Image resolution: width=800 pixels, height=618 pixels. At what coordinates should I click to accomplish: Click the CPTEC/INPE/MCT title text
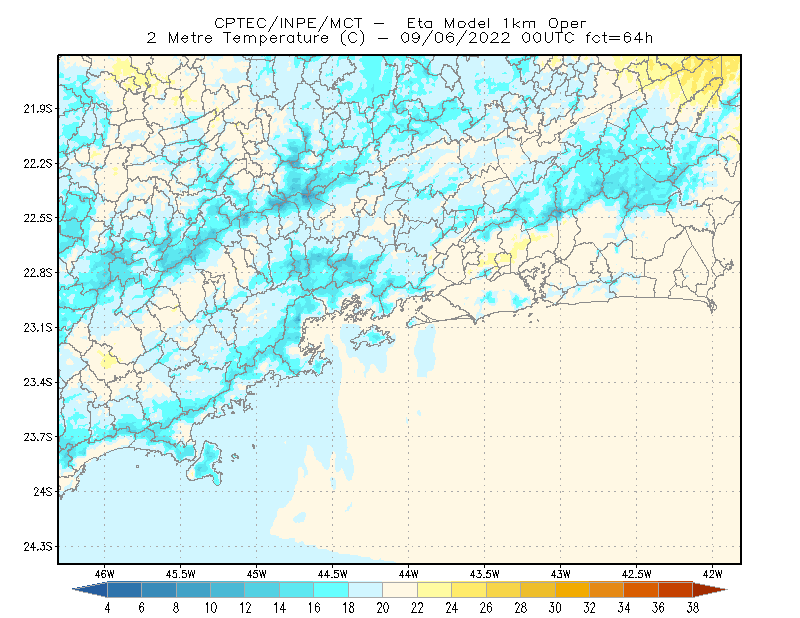[288, 23]
